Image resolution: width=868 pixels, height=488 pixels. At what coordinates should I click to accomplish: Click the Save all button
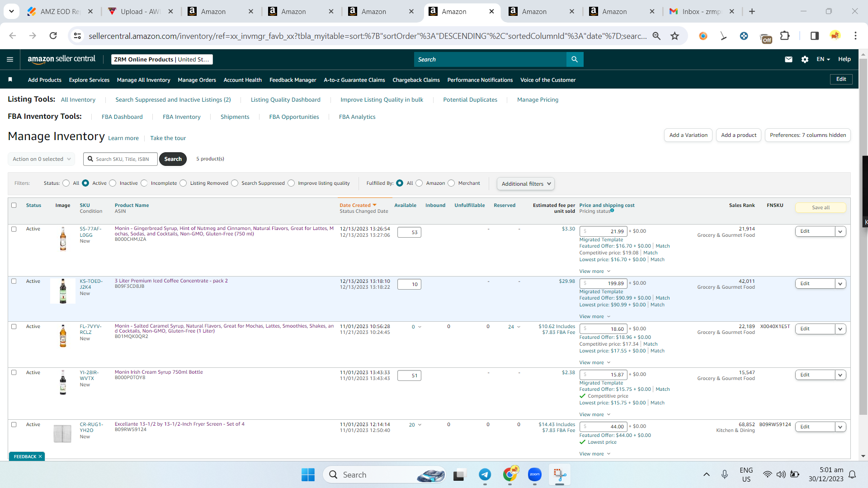(x=821, y=207)
